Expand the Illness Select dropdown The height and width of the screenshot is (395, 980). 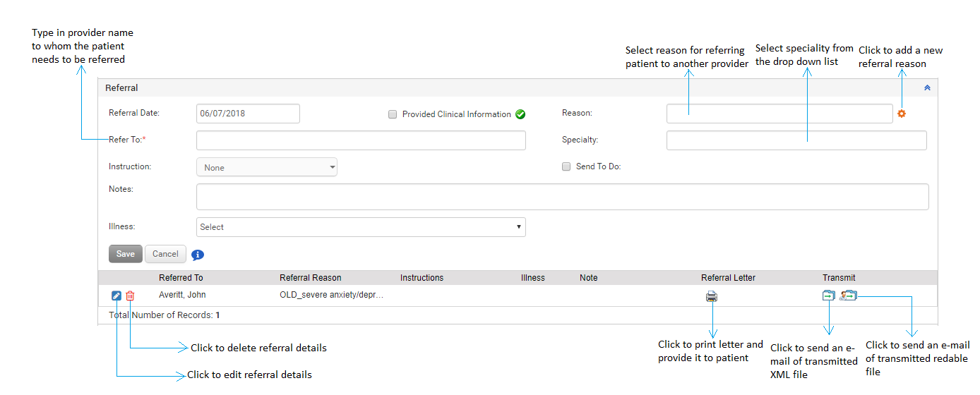[x=361, y=227]
